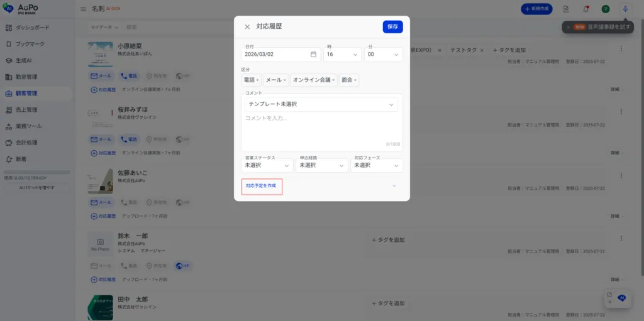Click the 詳細 link in the 小原結菜 row

pos(615,89)
